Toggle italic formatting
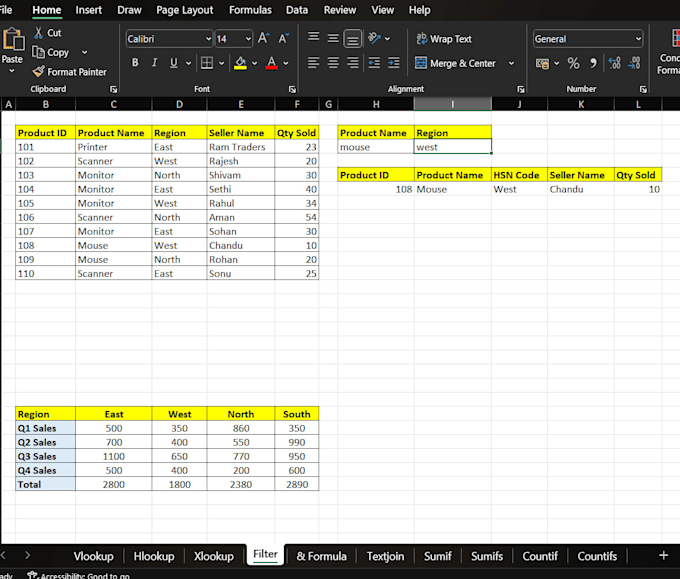680x579 pixels. click(x=154, y=63)
